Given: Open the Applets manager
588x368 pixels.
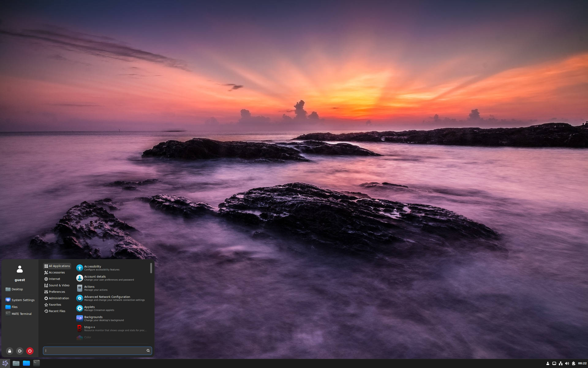Looking at the screenshot, I should click(x=112, y=308).
